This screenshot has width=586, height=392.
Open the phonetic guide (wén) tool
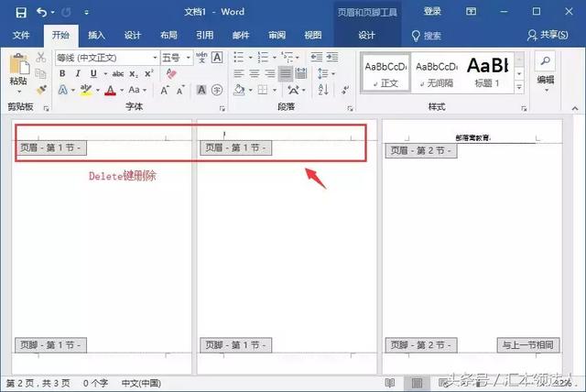pos(201,57)
